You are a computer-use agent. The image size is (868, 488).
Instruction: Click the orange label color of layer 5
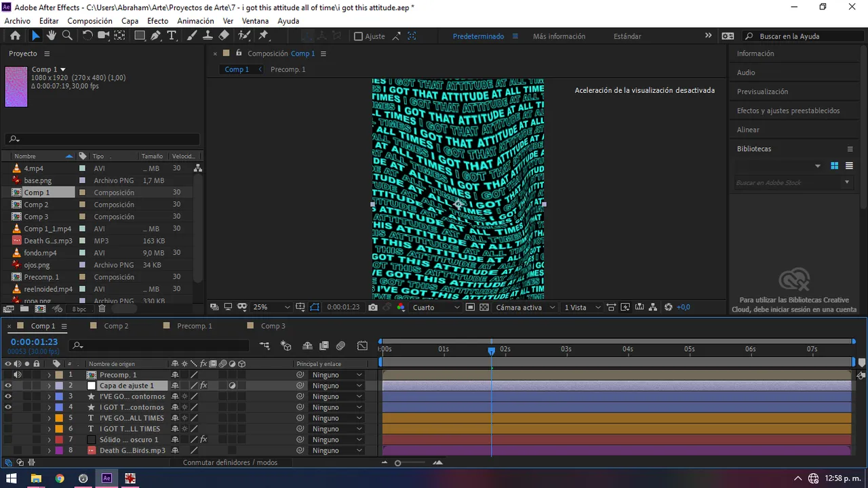(59, 418)
